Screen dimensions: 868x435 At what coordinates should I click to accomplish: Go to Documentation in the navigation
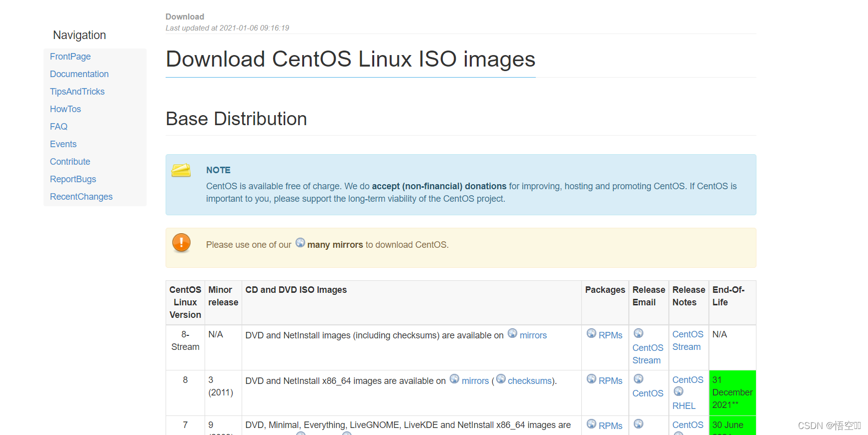coord(79,74)
